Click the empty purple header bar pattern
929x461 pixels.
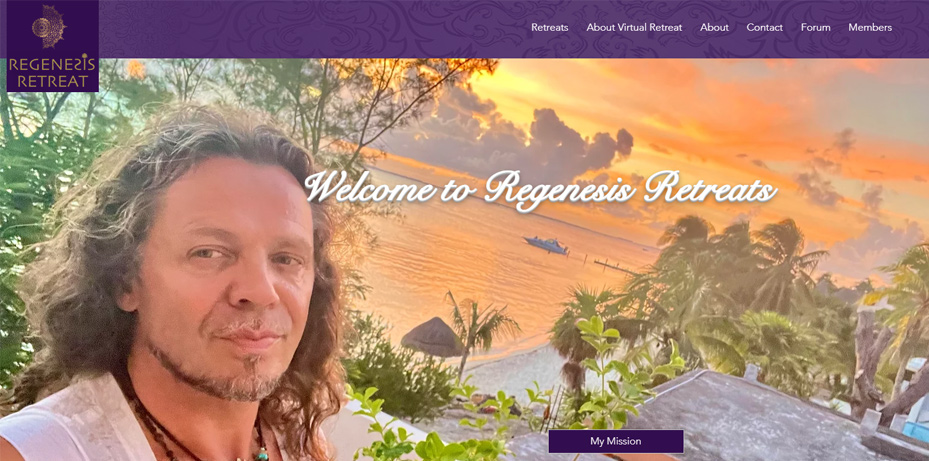point(314,28)
